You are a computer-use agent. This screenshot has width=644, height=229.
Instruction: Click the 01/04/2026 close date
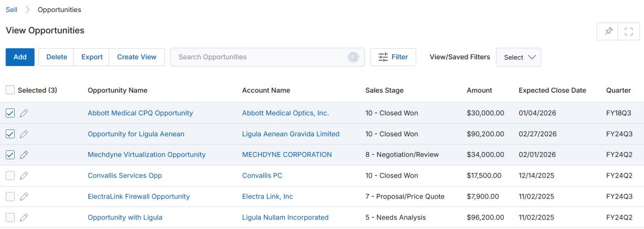[537, 113]
